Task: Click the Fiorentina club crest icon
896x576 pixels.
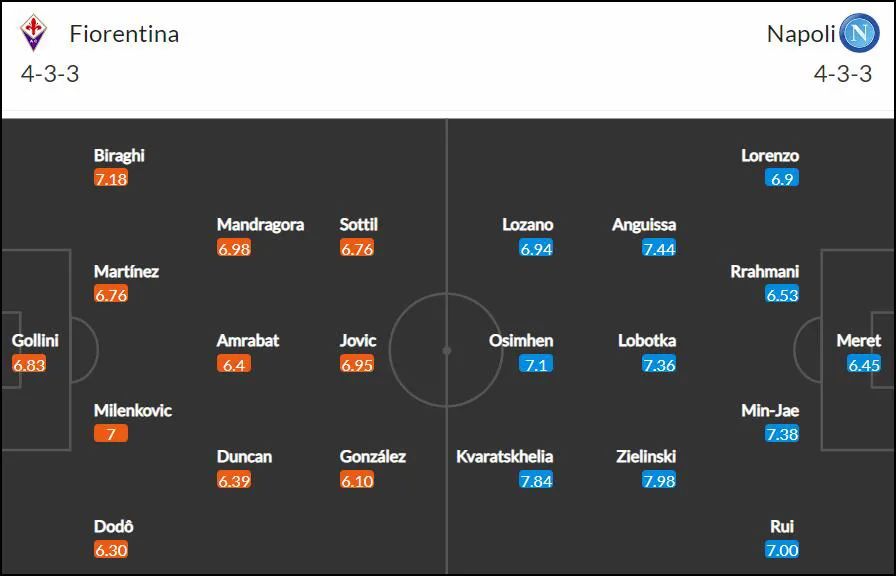Action: point(33,34)
